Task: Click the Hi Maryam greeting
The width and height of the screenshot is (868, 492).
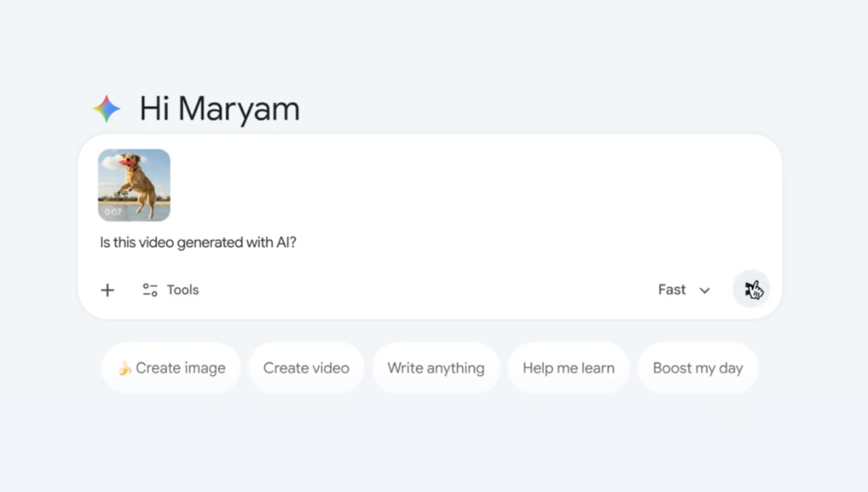Action: [220, 109]
